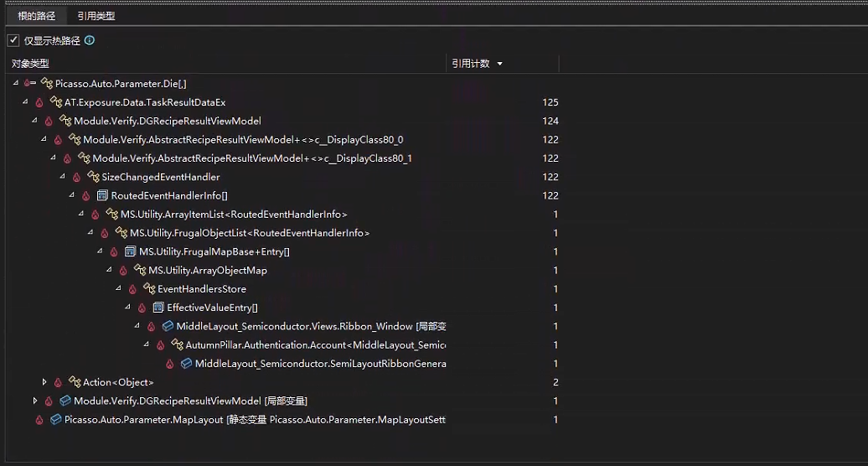Switch to the 引用类型 tab
This screenshot has height=466, width=868.
coord(96,16)
